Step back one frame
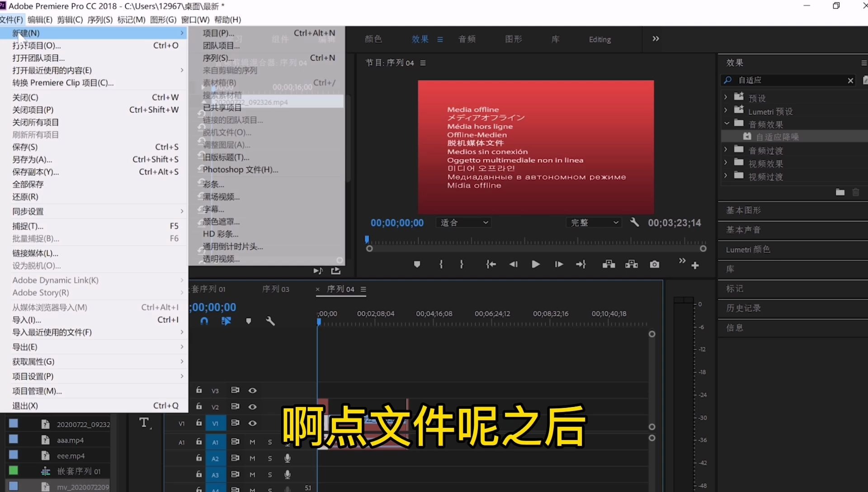Screen dimensions: 868x492 coord(513,265)
